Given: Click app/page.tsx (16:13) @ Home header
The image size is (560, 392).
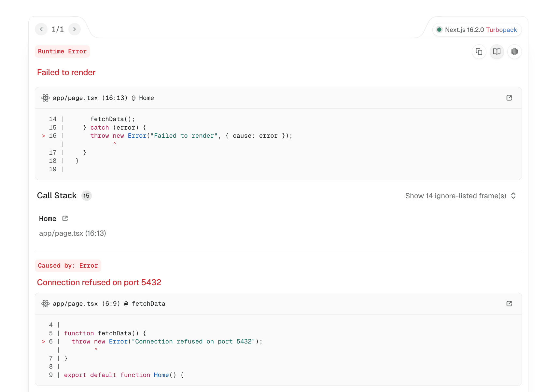Looking at the screenshot, I should coord(103,98).
